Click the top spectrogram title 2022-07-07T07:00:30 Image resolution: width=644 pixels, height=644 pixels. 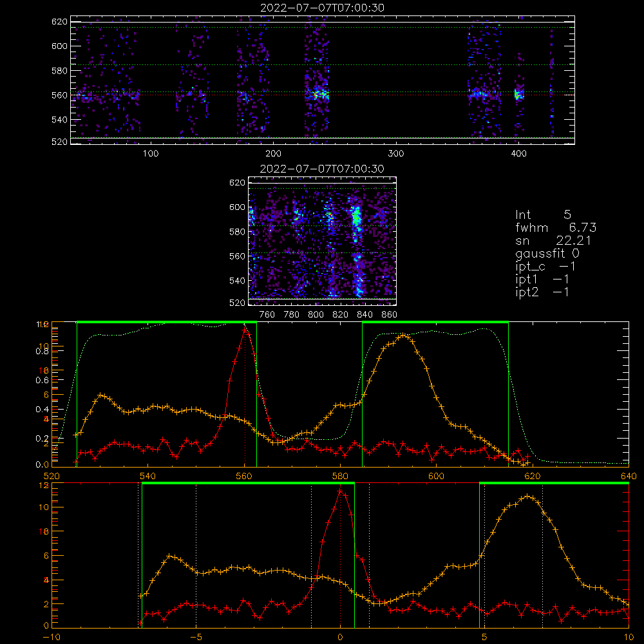pyautogui.click(x=323, y=8)
